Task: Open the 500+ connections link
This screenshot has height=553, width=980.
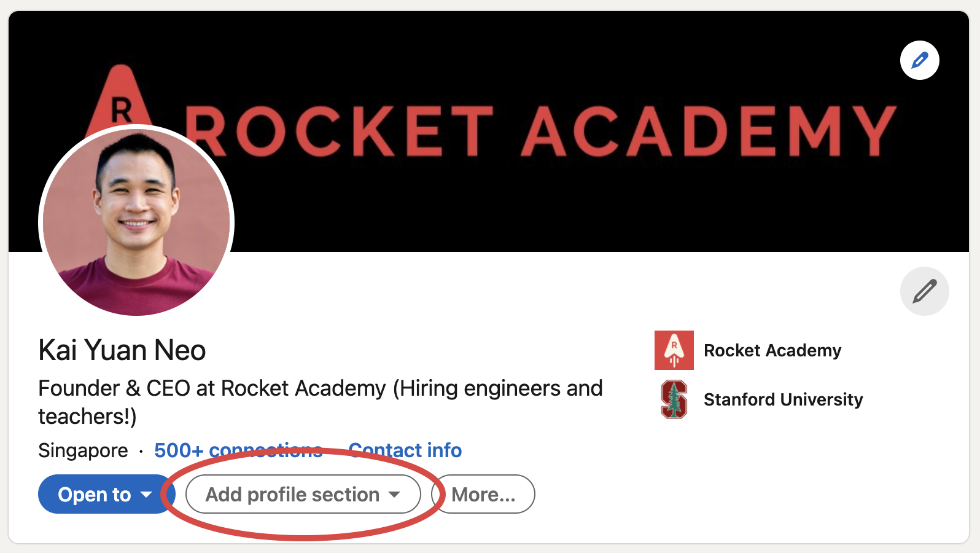Action: click(238, 450)
